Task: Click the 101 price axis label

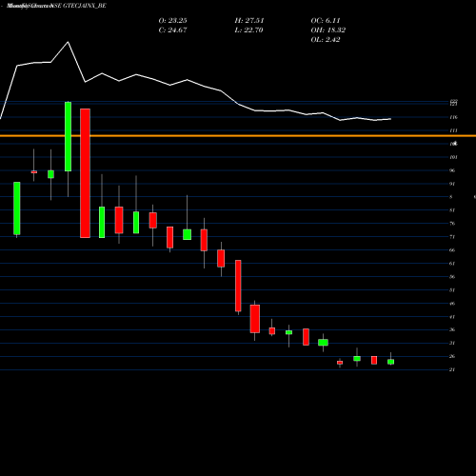Action: point(453,157)
